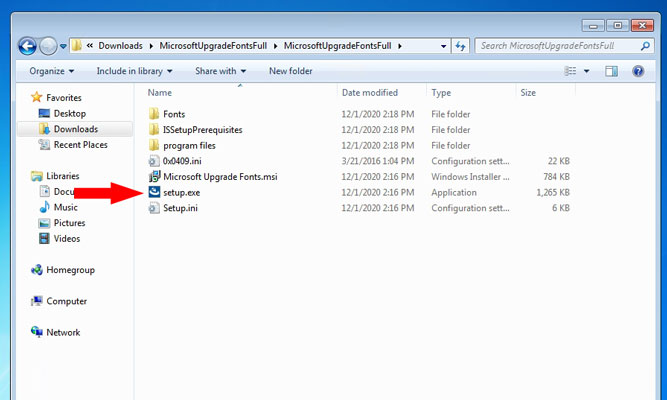Select the Setup.ini file icon

tap(154, 208)
